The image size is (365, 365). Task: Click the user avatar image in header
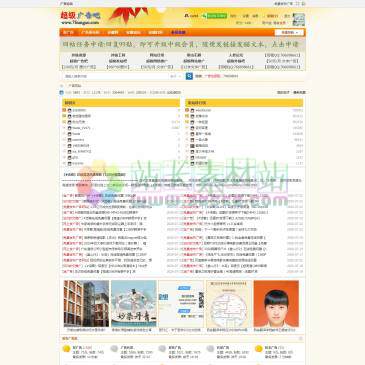coord(298,20)
